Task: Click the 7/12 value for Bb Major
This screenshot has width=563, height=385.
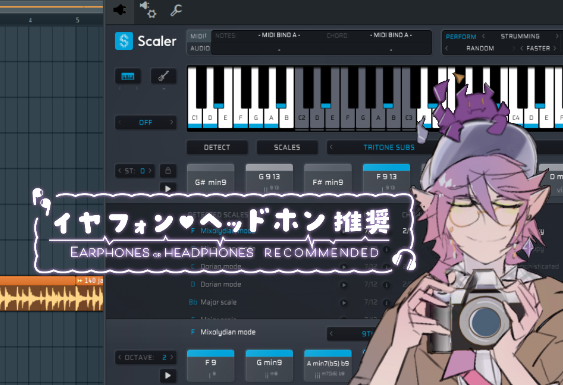Action: (371, 302)
